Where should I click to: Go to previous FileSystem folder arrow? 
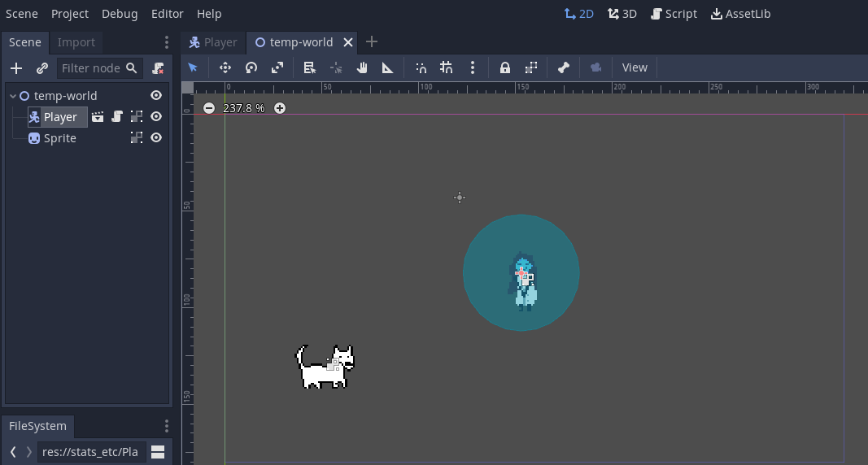pos(13,452)
